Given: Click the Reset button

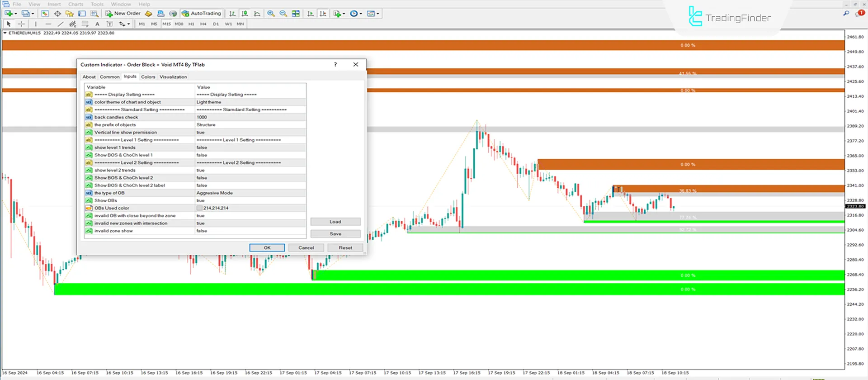Looking at the screenshot, I should [345, 248].
